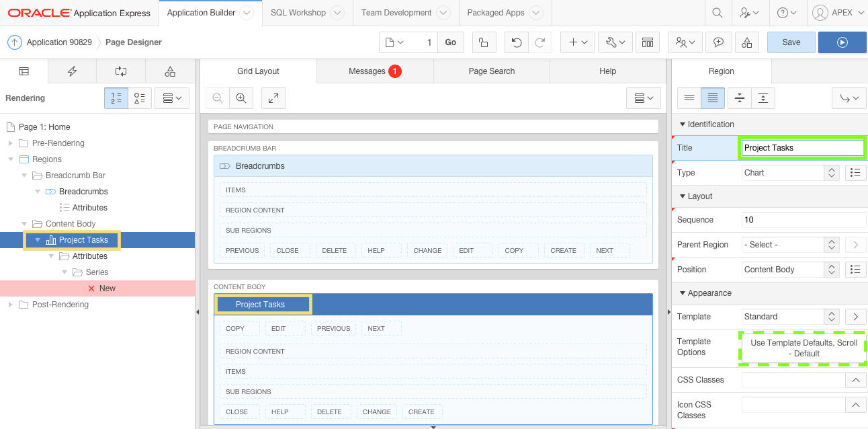
Task: Toggle Group by Component Type button
Action: [x=140, y=98]
